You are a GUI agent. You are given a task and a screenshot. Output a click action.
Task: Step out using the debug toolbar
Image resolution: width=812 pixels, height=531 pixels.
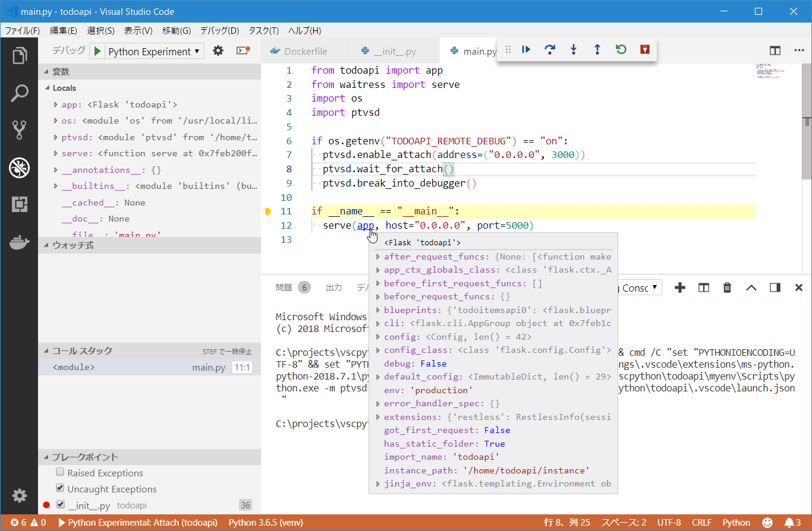click(x=597, y=50)
